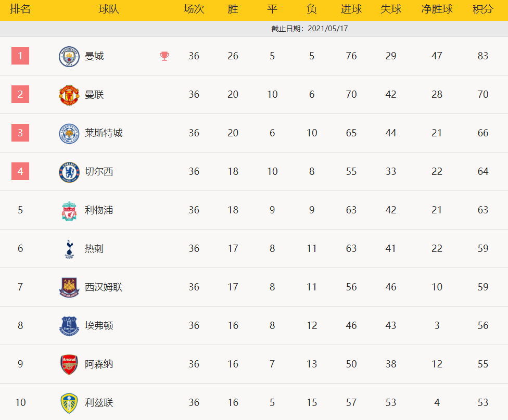Screen dimensions: 508x420
Task: Select the Leicester City crest icon
Action: pos(69,134)
